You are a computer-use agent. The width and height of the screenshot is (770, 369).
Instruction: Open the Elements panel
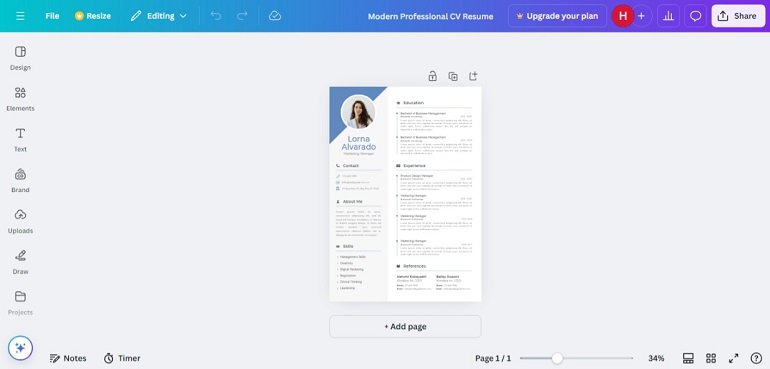tap(20, 99)
